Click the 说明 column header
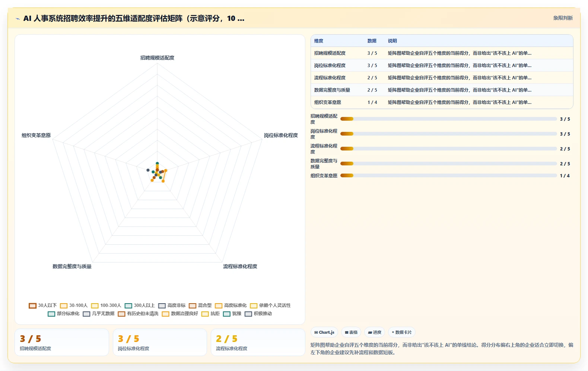588x371 pixels. (392, 41)
